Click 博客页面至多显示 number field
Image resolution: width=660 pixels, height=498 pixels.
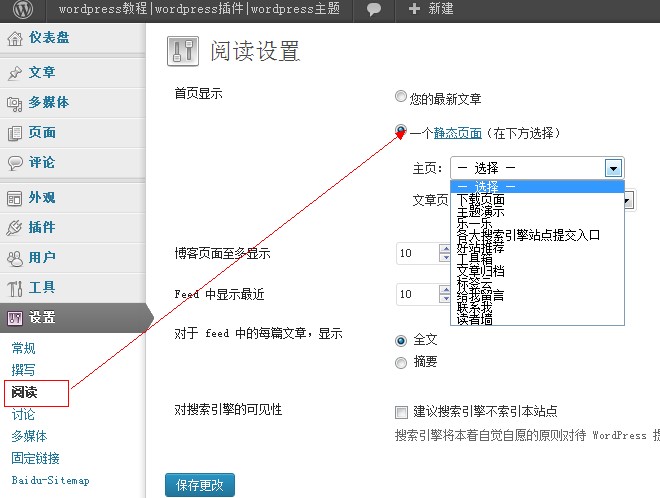click(416, 254)
